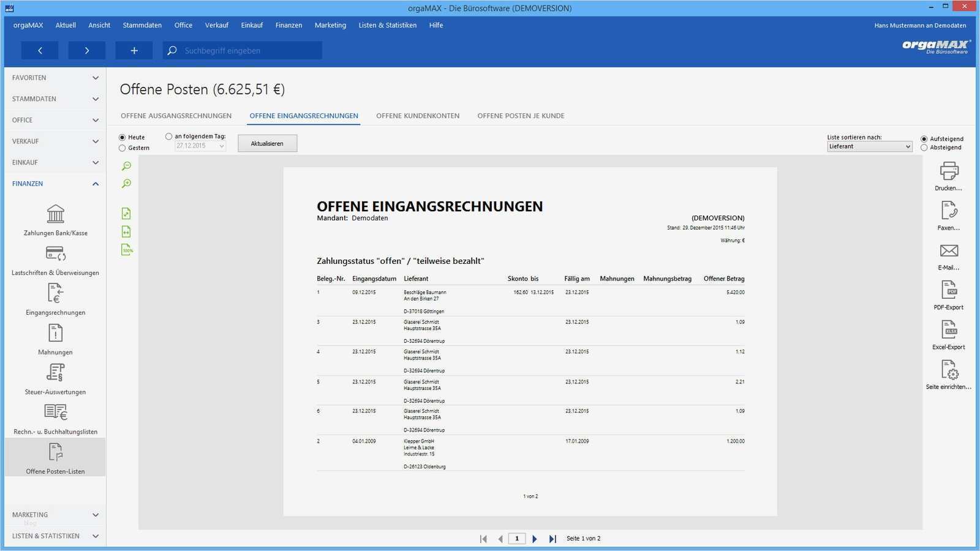Open Eingangsrechnungen in sidebar
The height and width of the screenshot is (551, 980).
55,294
